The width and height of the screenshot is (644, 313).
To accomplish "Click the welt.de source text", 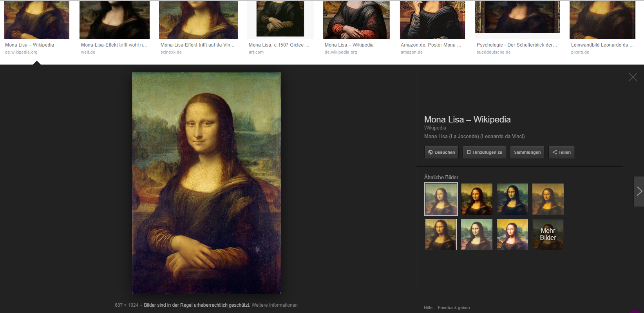I will 88,52.
